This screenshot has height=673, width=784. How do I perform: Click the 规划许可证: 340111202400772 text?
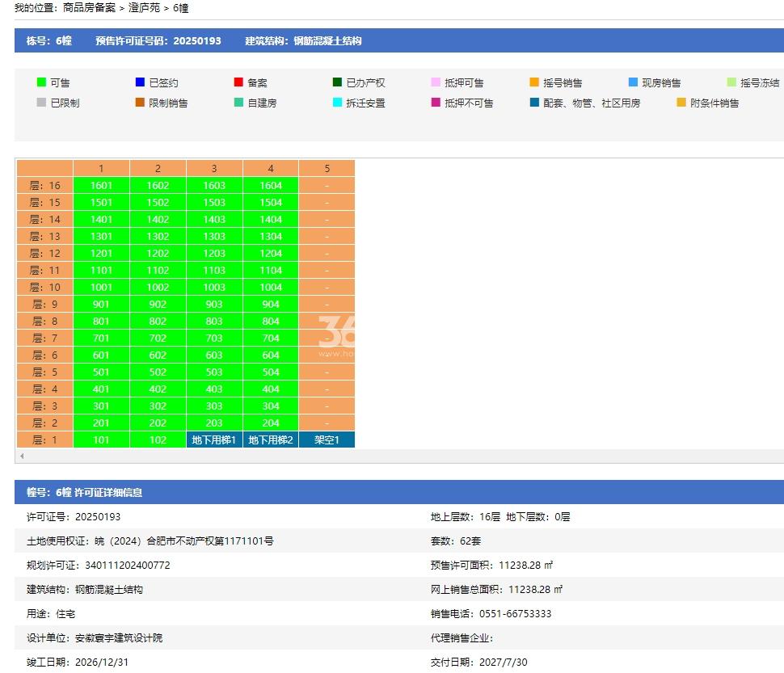tap(98, 565)
